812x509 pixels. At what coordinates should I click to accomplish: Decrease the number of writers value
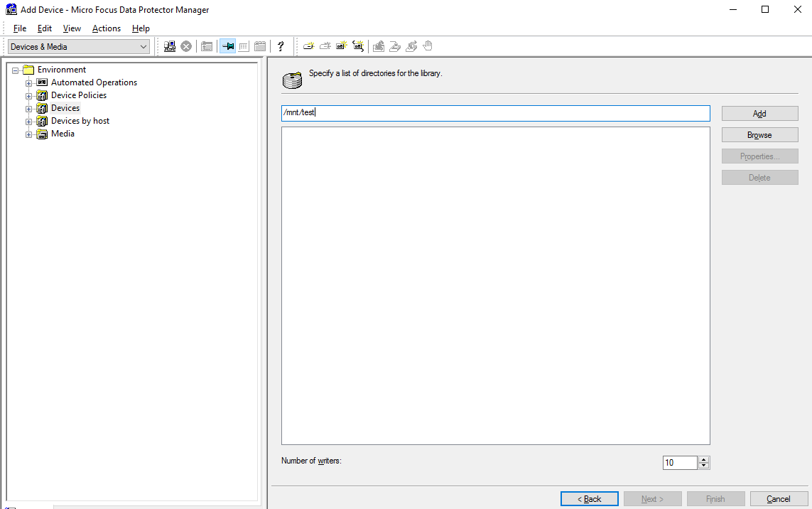[x=703, y=466]
